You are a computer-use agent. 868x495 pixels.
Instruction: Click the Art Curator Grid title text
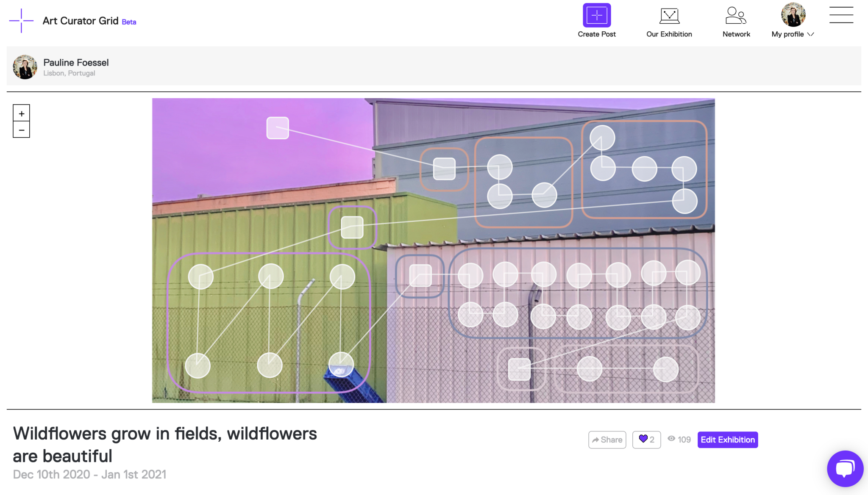coord(81,21)
